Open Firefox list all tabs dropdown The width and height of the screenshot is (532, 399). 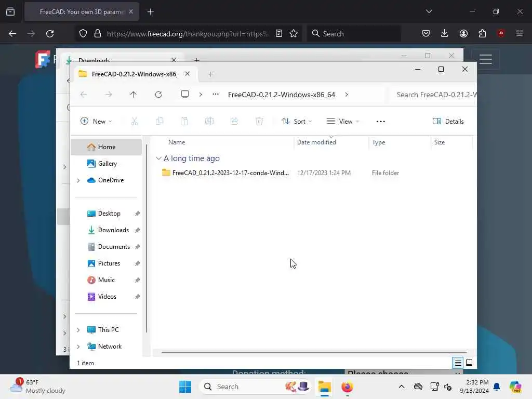point(429,11)
